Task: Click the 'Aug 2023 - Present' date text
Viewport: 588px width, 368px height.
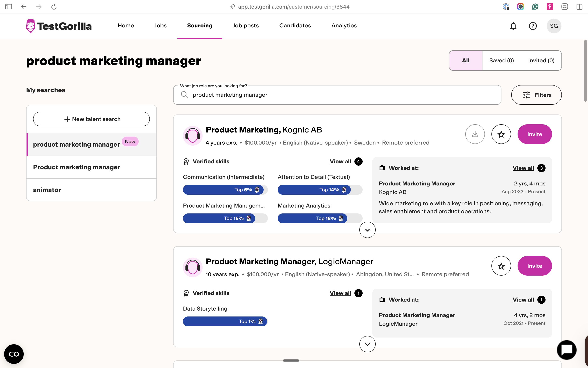Action: click(523, 192)
